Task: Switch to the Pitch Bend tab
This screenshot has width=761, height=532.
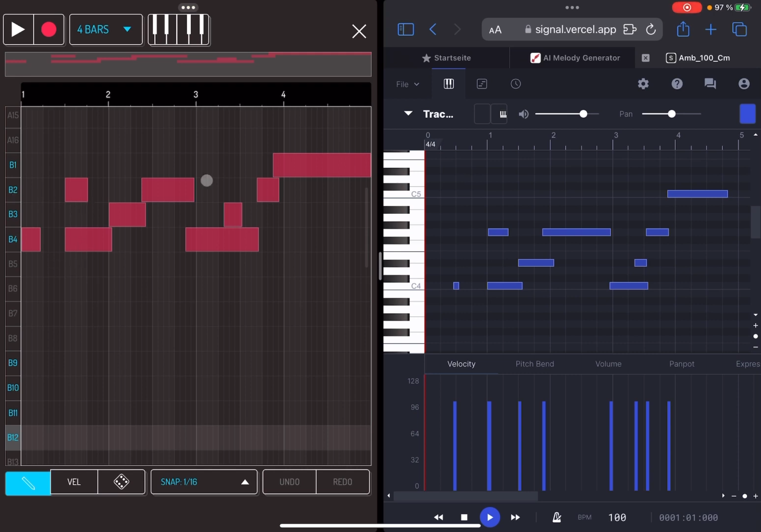Action: pyautogui.click(x=534, y=364)
